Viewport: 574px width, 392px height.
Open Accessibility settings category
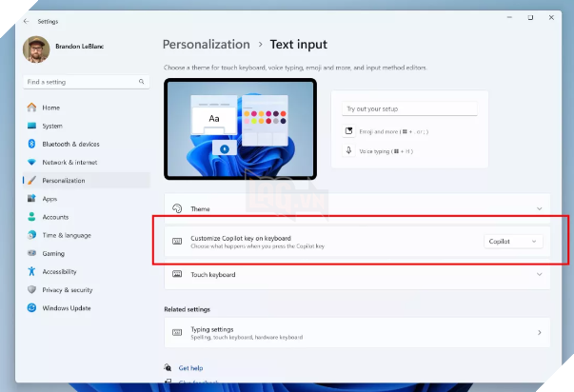click(x=87, y=271)
